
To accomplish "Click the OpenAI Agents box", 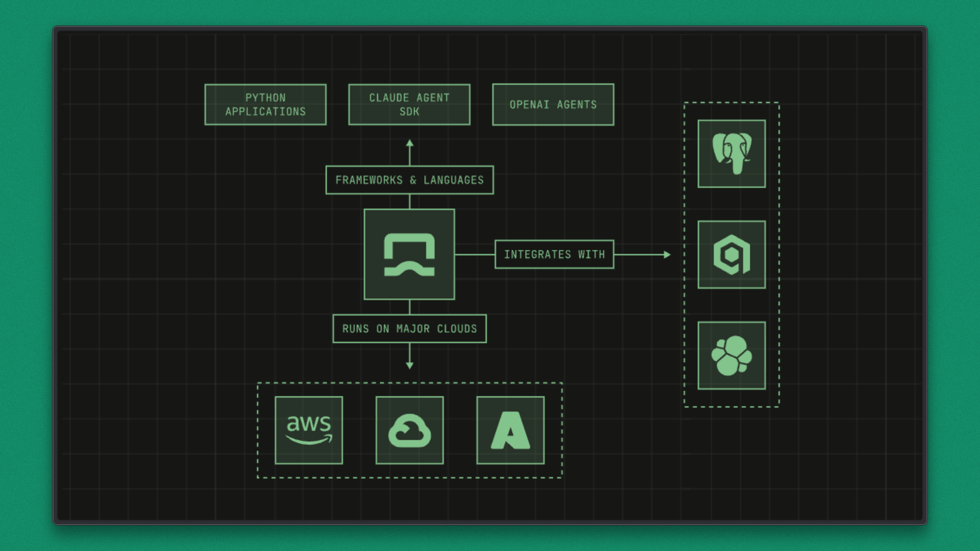I will point(553,105).
